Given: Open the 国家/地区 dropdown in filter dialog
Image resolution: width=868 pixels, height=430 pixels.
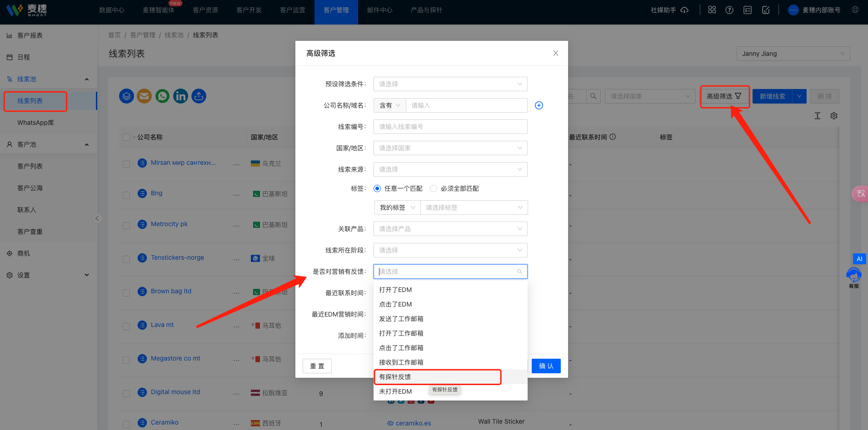Looking at the screenshot, I should tap(450, 148).
